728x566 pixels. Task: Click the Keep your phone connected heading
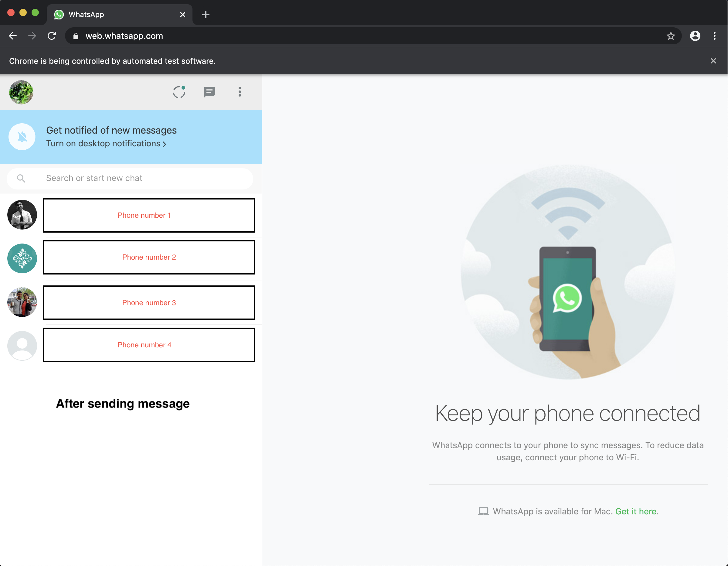point(568,414)
